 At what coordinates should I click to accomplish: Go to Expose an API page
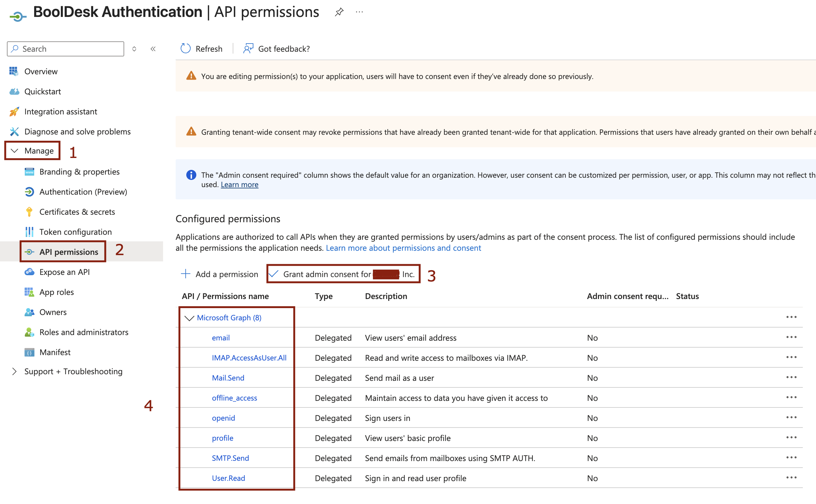[64, 272]
